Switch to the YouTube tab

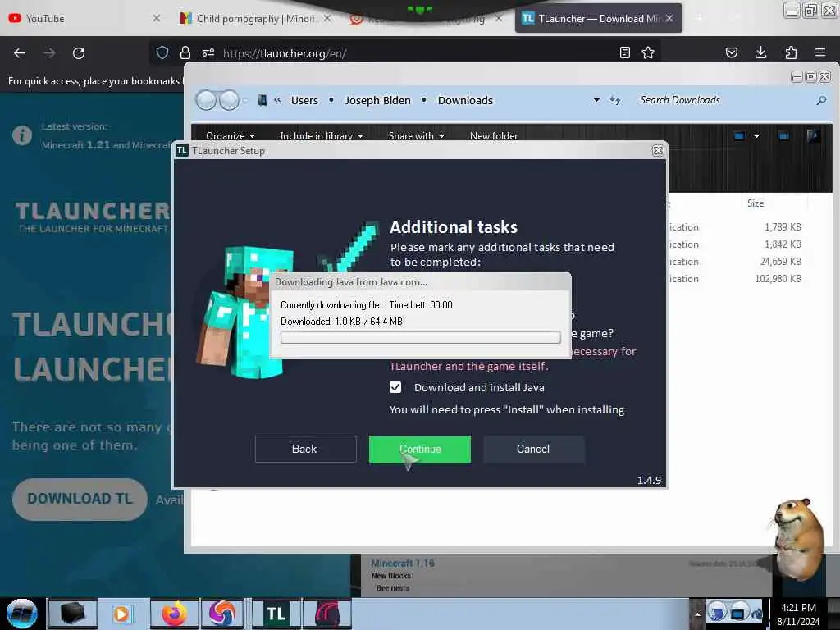point(84,18)
